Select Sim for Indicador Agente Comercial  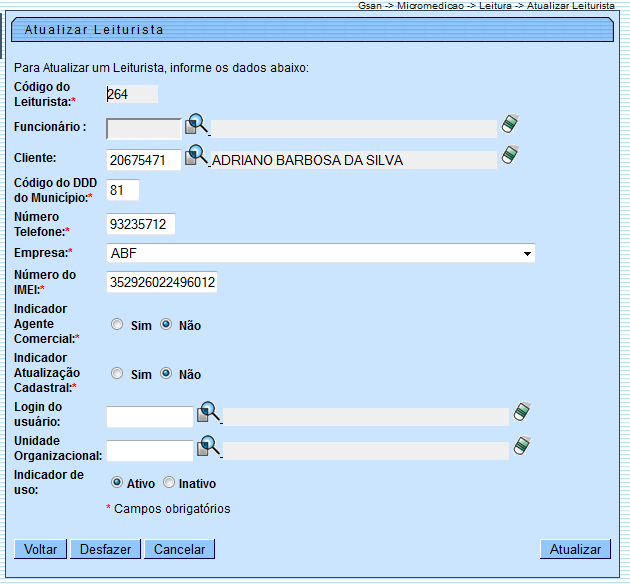pyautogui.click(x=118, y=325)
